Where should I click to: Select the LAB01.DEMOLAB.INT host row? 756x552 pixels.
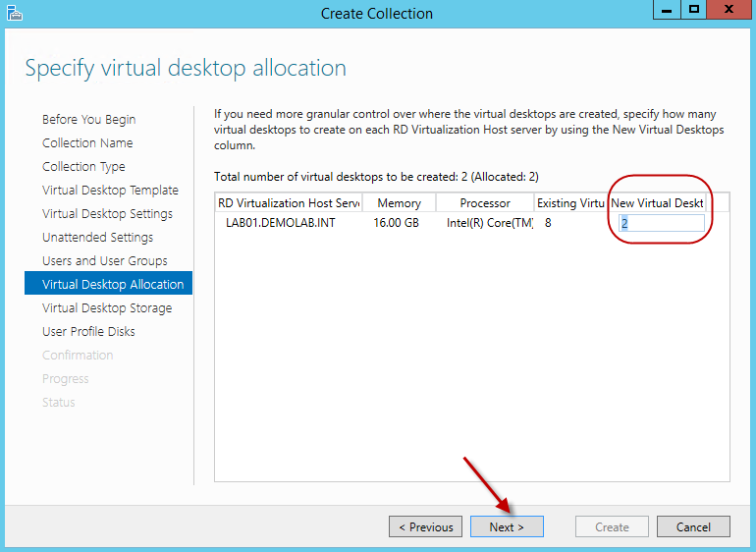(x=282, y=223)
